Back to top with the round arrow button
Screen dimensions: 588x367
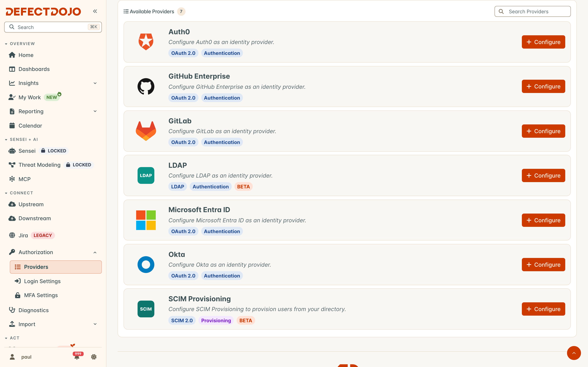tap(574, 353)
